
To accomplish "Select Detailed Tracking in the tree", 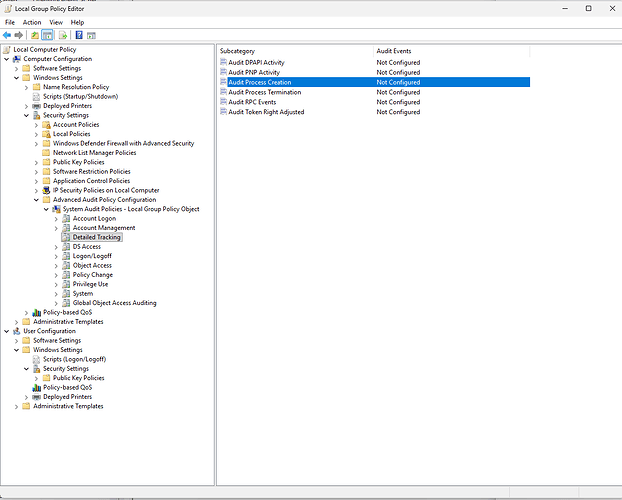I will 96,237.
